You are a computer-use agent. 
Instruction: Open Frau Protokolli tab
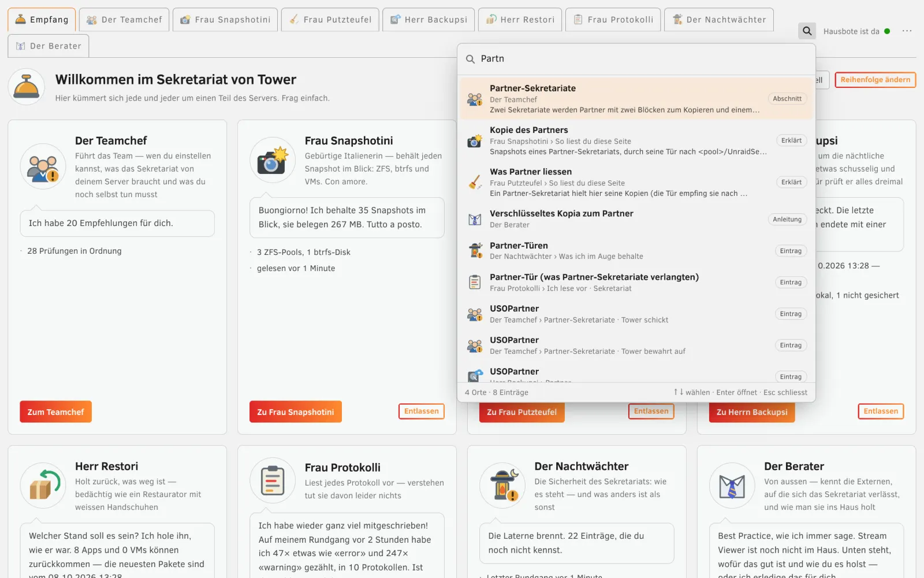pos(613,20)
